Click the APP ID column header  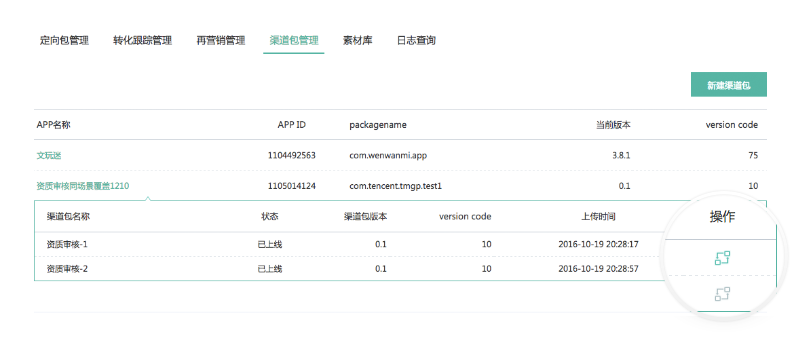tap(292, 125)
